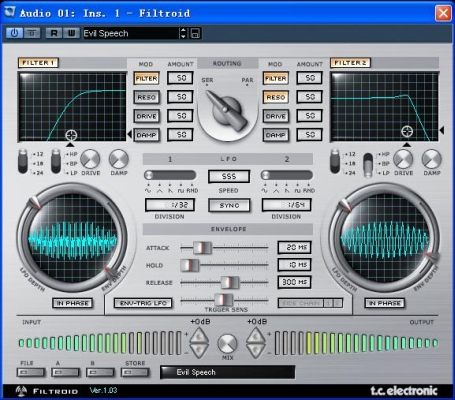This screenshot has width=455, height=400.
Task: Toggle Filter 2 DRIVE mod button
Action: coord(276,116)
